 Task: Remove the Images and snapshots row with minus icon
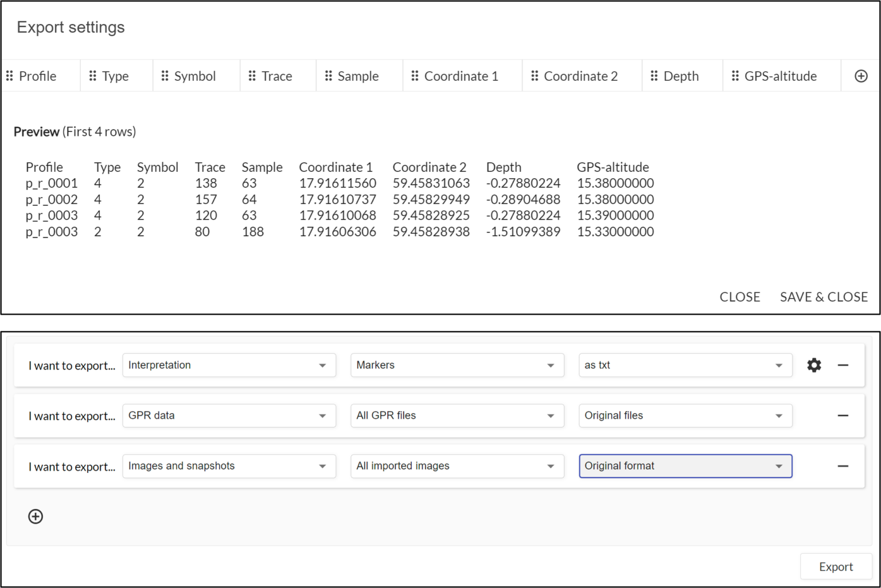point(843,466)
